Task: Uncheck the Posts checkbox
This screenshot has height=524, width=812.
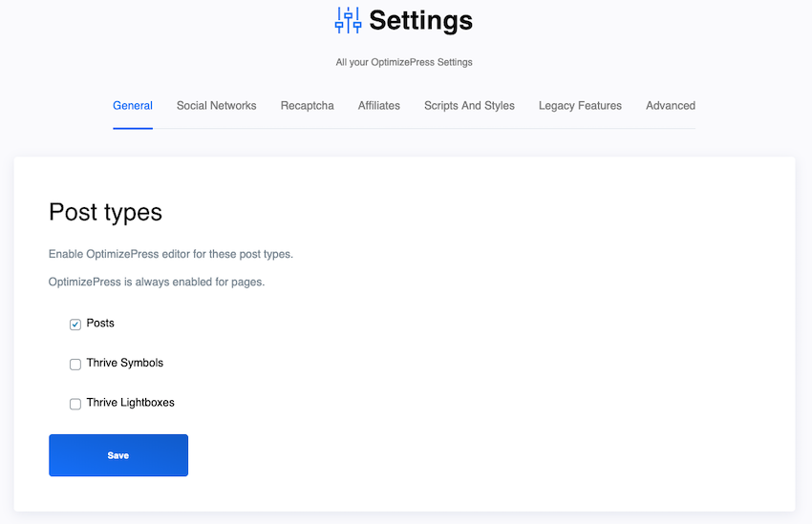Action: (x=75, y=325)
